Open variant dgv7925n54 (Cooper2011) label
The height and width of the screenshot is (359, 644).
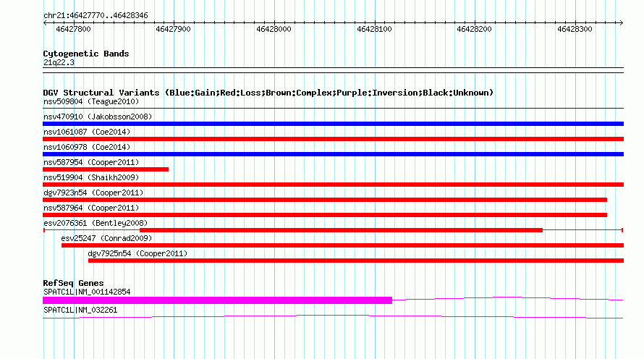point(137,253)
